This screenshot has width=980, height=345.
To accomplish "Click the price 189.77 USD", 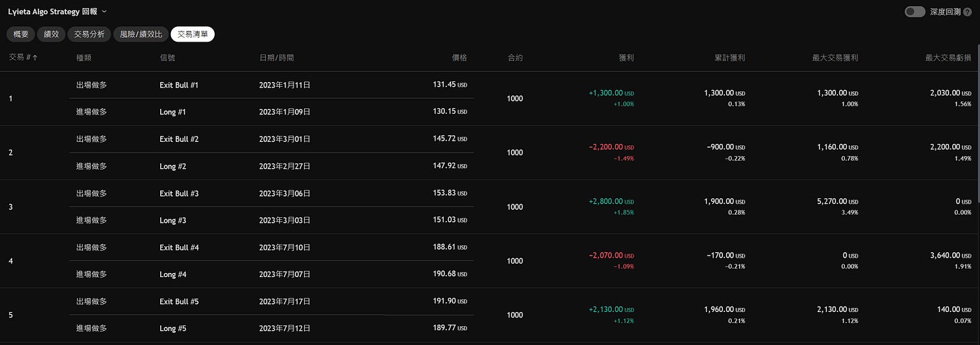I will pyautogui.click(x=450, y=328).
